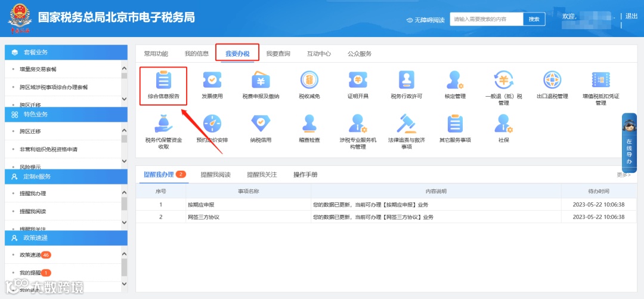Open the 发票使用 icon
The height and width of the screenshot is (299, 644).
point(212,80)
